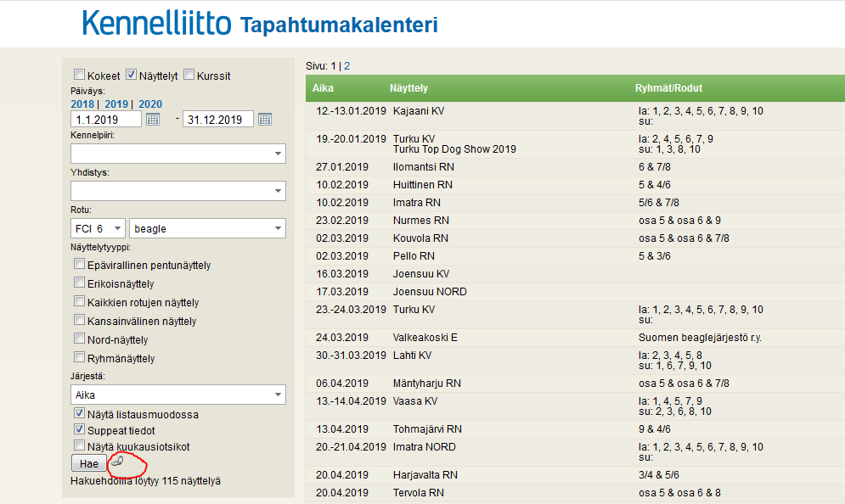
Task: Toggle the Kokeet checkbox
Action: point(79,75)
